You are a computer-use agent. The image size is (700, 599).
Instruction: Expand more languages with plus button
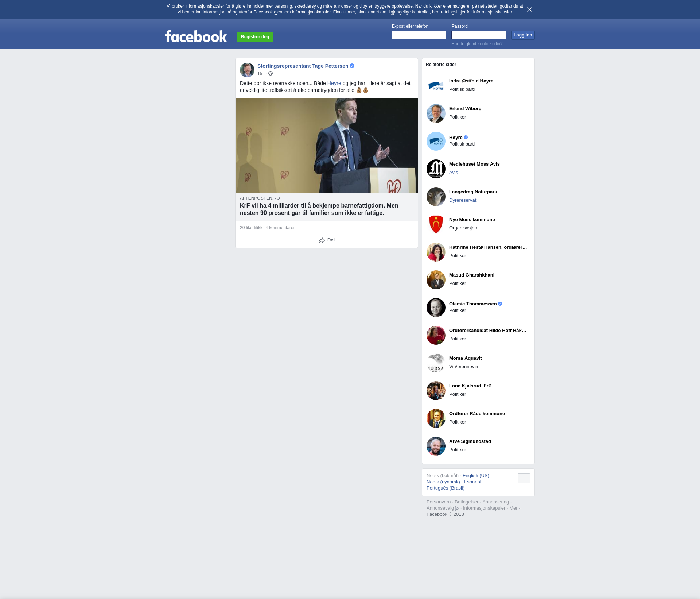point(524,478)
